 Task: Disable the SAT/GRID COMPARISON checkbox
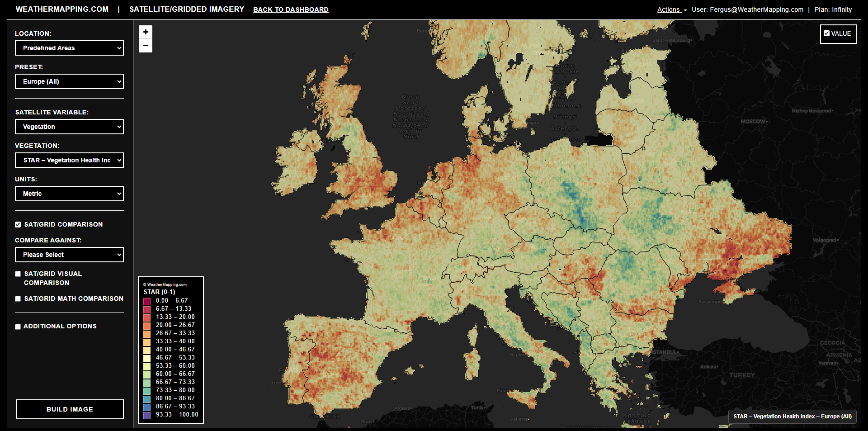pos(18,224)
